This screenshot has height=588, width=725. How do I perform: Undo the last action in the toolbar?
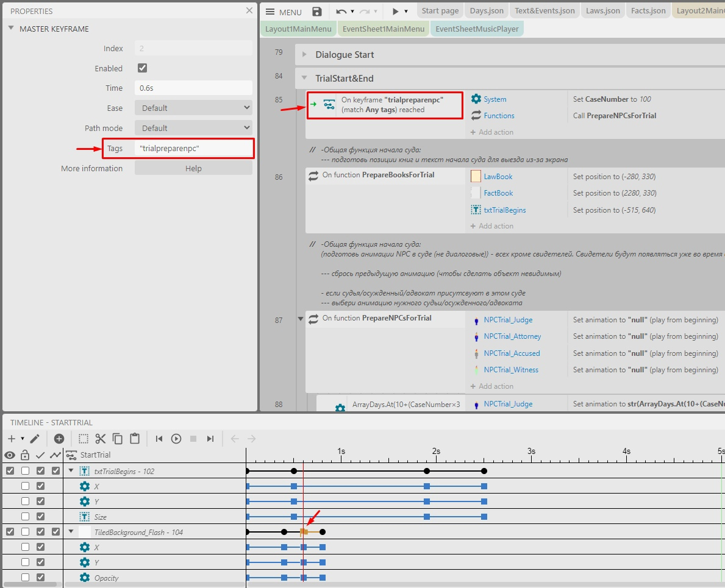[x=341, y=12]
